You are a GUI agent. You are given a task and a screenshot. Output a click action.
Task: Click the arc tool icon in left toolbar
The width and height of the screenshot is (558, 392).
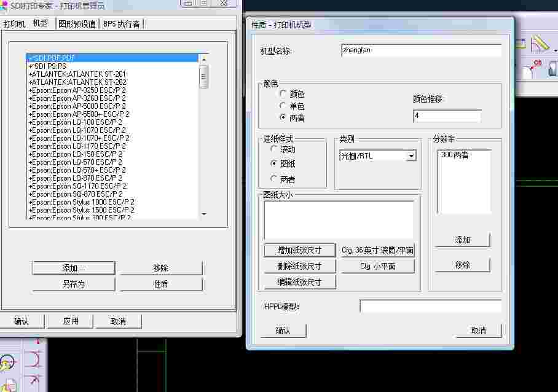coord(34,359)
